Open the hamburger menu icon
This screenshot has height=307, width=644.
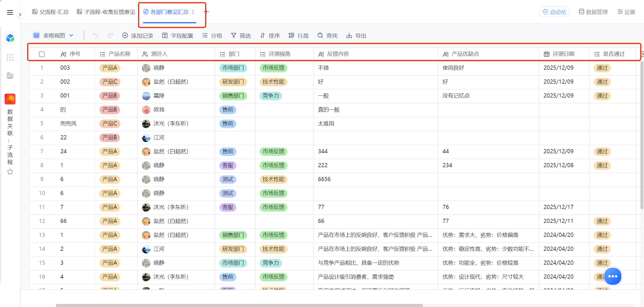10,12
